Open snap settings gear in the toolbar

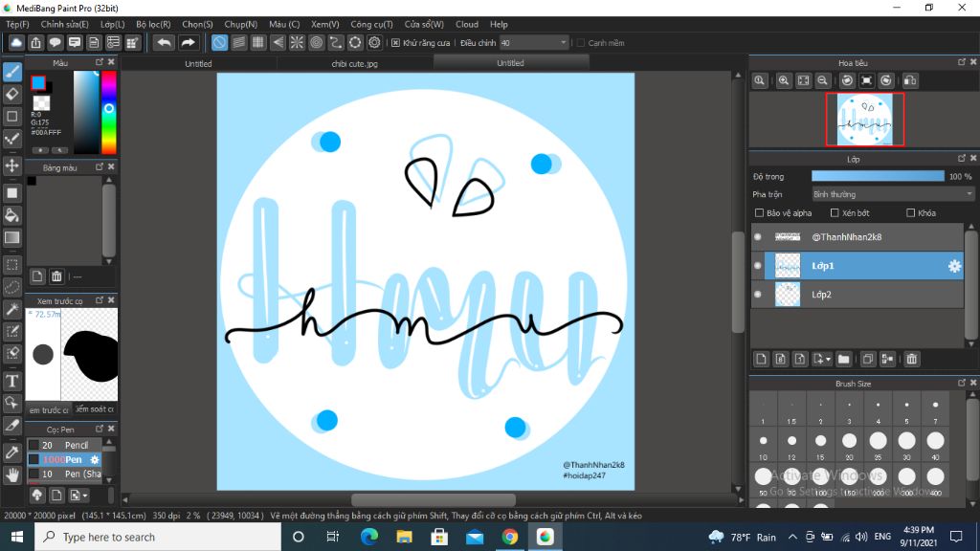[374, 42]
